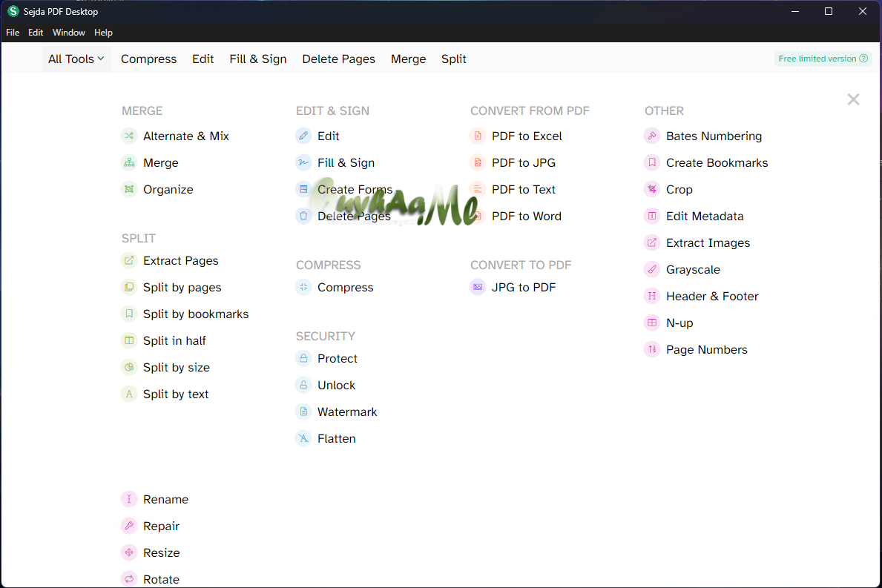This screenshot has width=882, height=588.
Task: Open the Split by size link
Action: pos(176,367)
